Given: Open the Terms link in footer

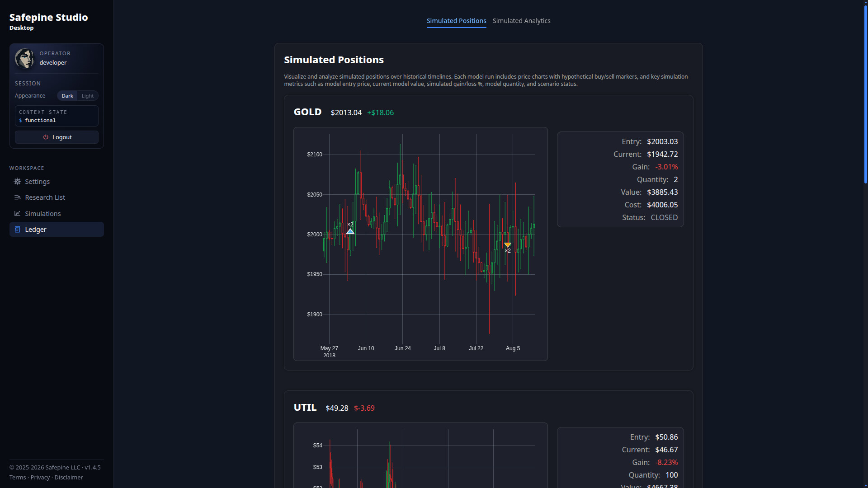Looking at the screenshot, I should 18,478.
